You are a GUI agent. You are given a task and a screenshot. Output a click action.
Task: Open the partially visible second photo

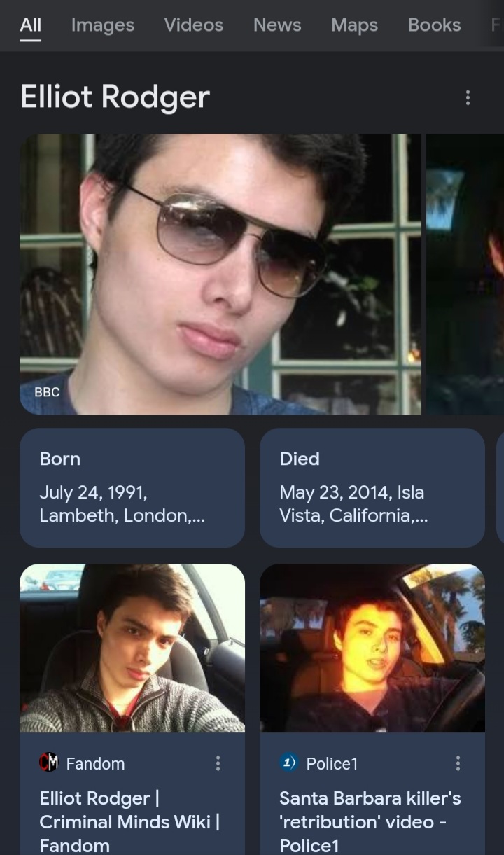pos(465,274)
